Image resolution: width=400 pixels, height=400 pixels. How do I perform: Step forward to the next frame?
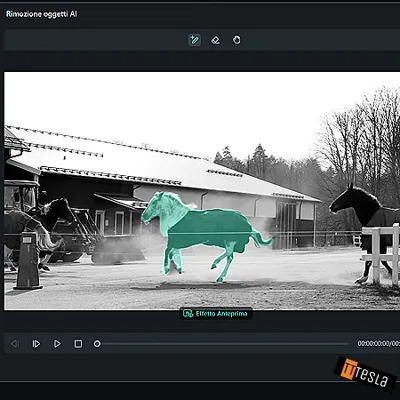36,344
